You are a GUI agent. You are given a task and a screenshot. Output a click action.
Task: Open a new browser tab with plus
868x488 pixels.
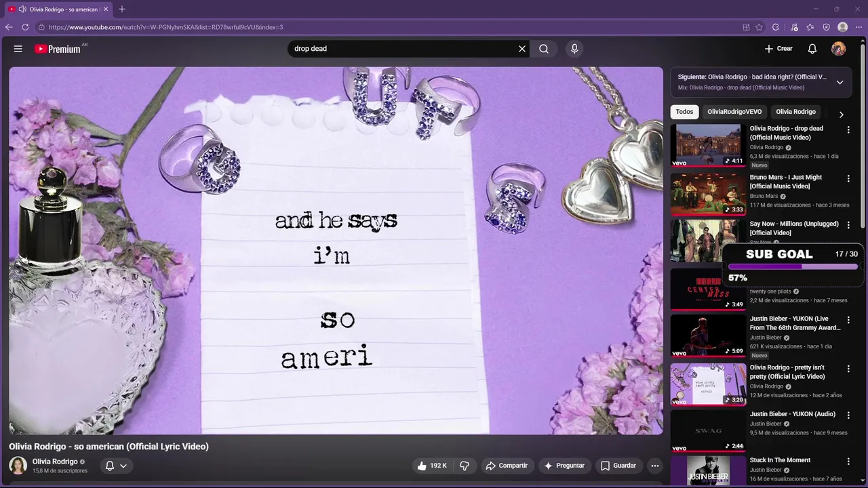pos(122,9)
